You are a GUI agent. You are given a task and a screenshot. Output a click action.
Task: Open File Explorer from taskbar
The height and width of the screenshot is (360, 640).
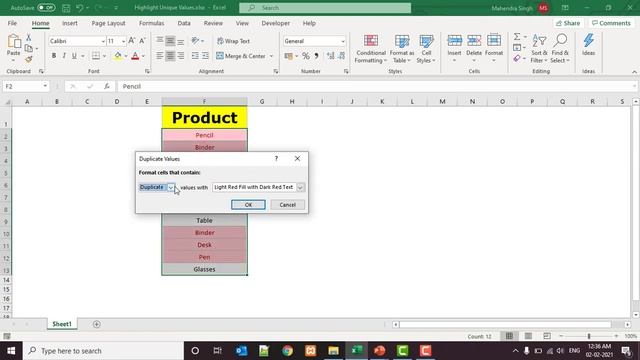click(x=333, y=351)
